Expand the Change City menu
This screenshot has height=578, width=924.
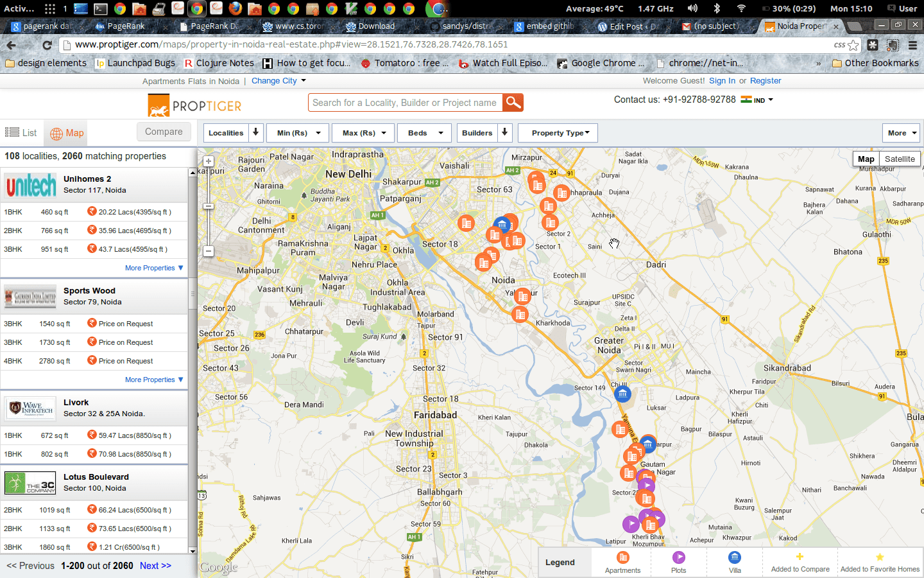pos(278,81)
